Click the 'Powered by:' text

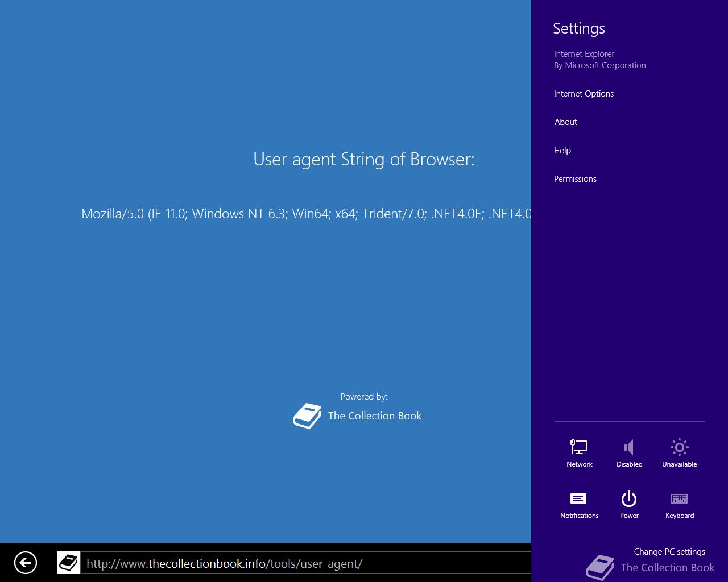(x=364, y=397)
